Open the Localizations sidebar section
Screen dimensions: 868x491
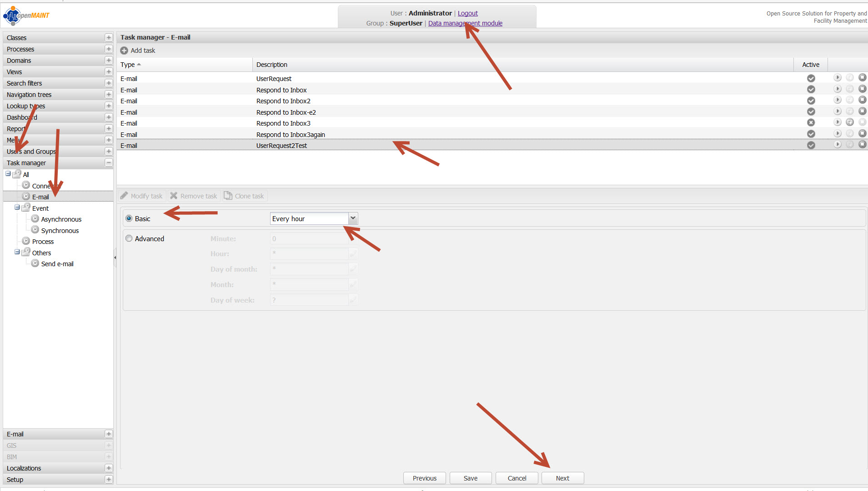coord(24,468)
